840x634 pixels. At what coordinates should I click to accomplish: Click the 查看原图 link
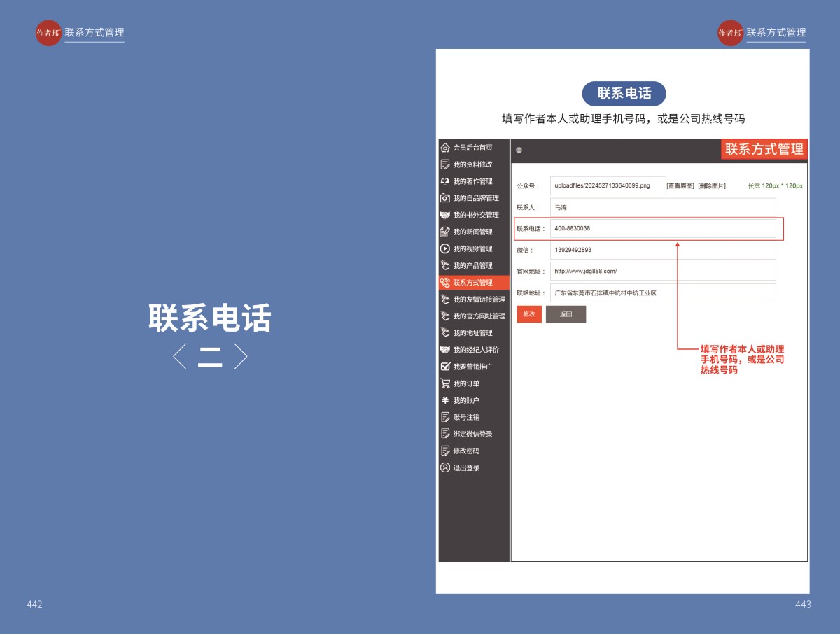[x=680, y=186]
